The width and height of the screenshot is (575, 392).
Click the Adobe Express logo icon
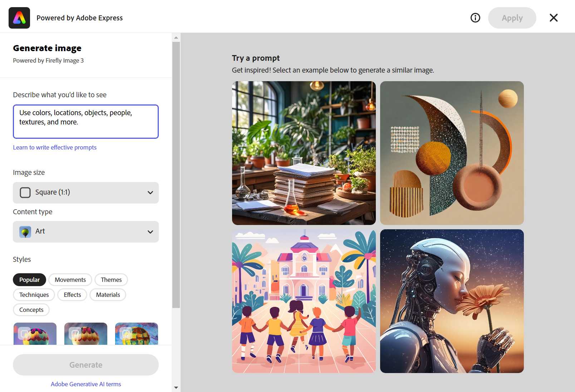click(19, 18)
